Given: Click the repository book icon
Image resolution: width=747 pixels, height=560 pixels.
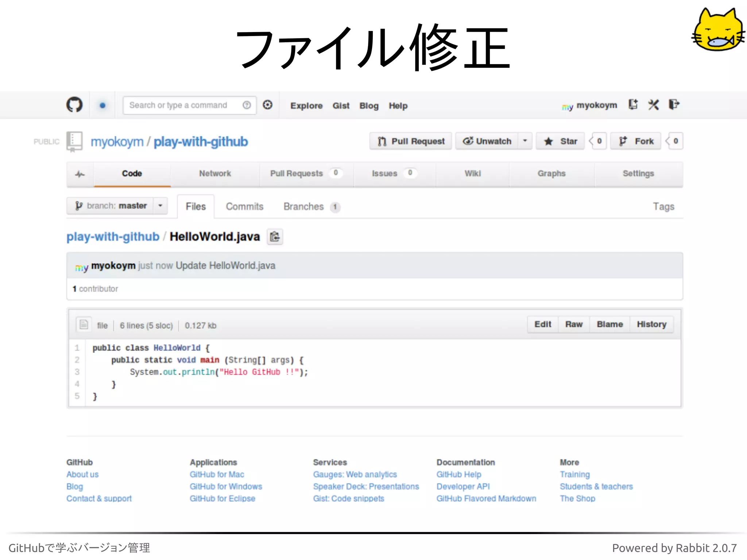Looking at the screenshot, I should pyautogui.click(x=74, y=141).
